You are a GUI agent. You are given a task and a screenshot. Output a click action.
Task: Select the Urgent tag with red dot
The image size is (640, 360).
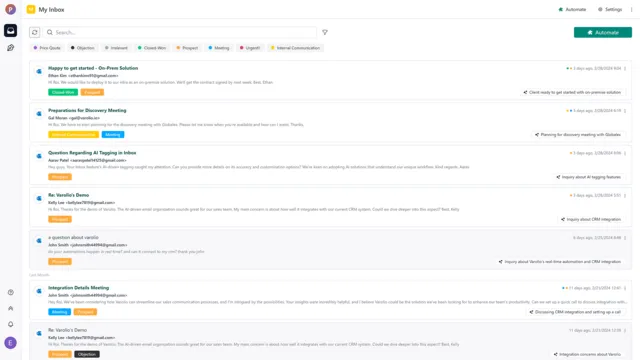pyautogui.click(x=249, y=48)
